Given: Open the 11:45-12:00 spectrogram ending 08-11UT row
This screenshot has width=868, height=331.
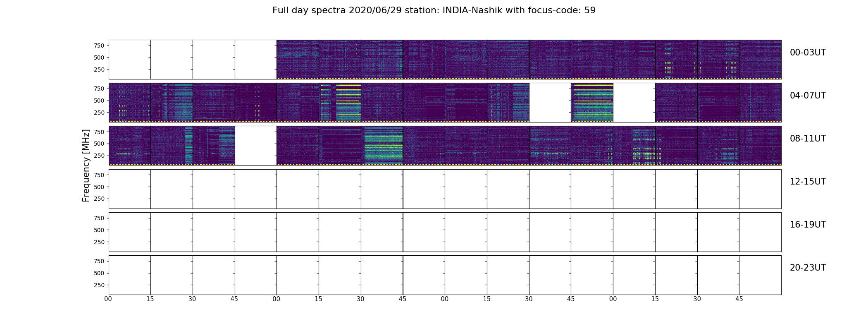Looking at the screenshot, I should tap(760, 145).
